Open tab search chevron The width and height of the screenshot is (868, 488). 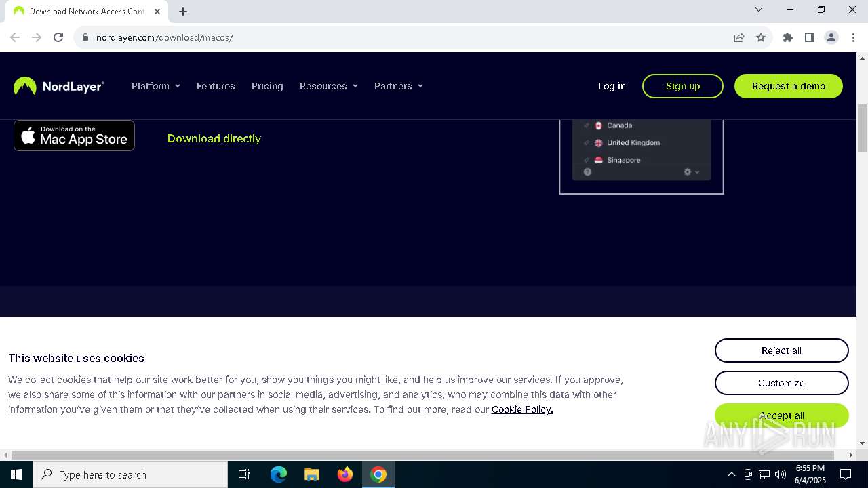pyautogui.click(x=759, y=9)
